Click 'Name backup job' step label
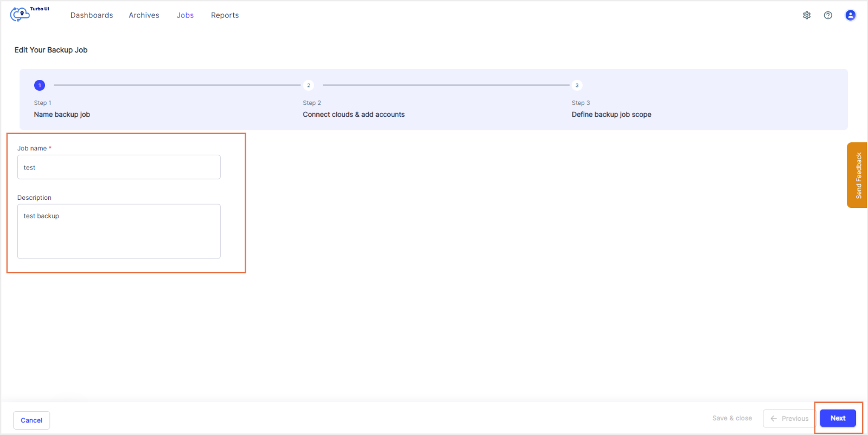Image resolution: width=868 pixels, height=435 pixels. pos(62,115)
